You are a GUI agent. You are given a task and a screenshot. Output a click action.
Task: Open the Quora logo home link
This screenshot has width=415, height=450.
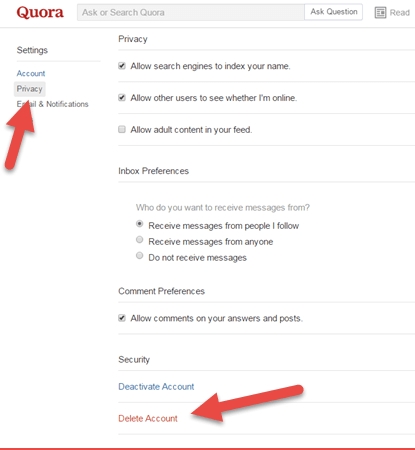[40, 12]
